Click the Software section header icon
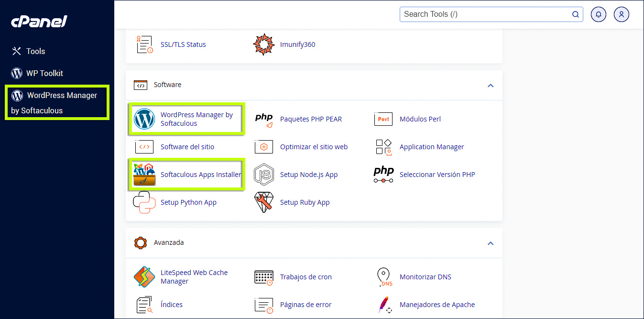Screen dimensions: 644x319 pos(140,85)
